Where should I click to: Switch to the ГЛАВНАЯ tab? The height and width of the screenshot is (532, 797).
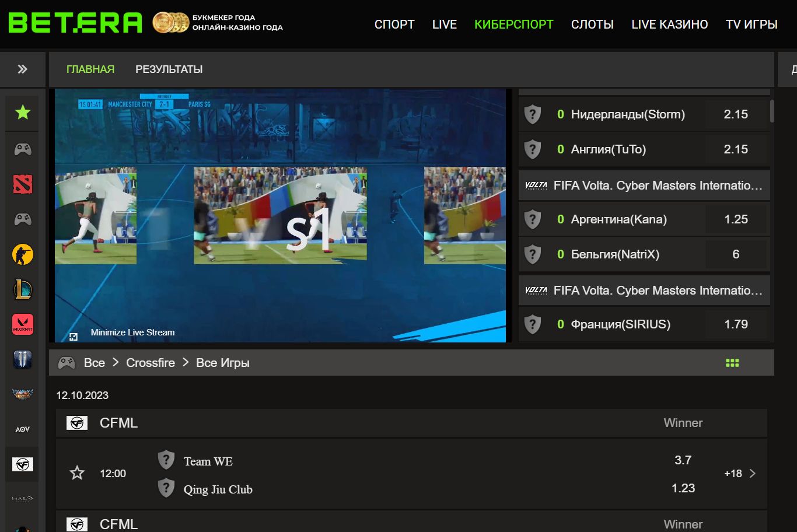tap(90, 69)
